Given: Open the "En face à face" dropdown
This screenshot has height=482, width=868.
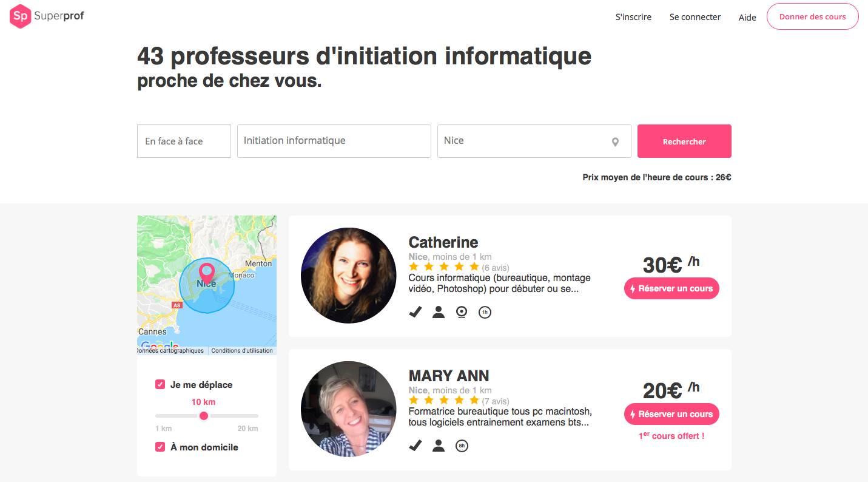Looking at the screenshot, I should (184, 141).
